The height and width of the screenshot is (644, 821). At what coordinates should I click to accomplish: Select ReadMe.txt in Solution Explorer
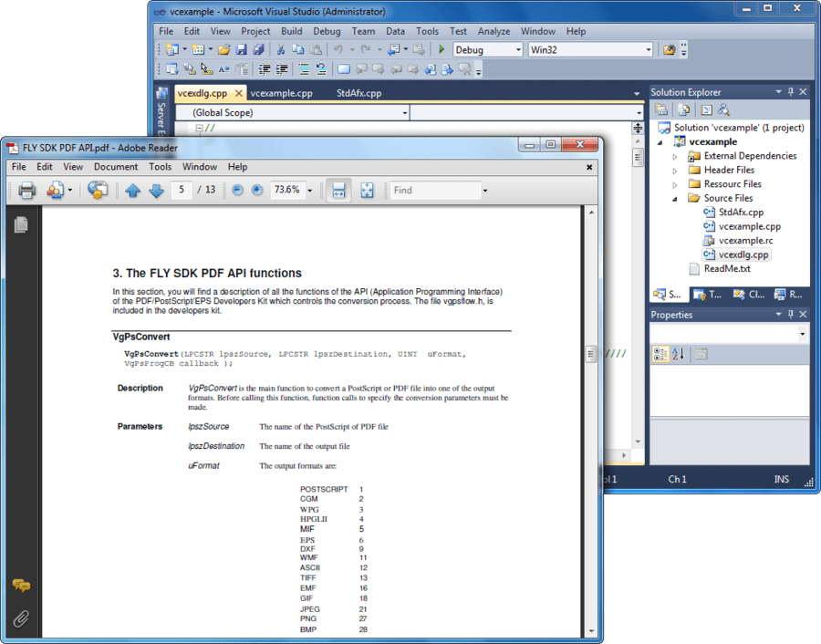pyautogui.click(x=727, y=268)
